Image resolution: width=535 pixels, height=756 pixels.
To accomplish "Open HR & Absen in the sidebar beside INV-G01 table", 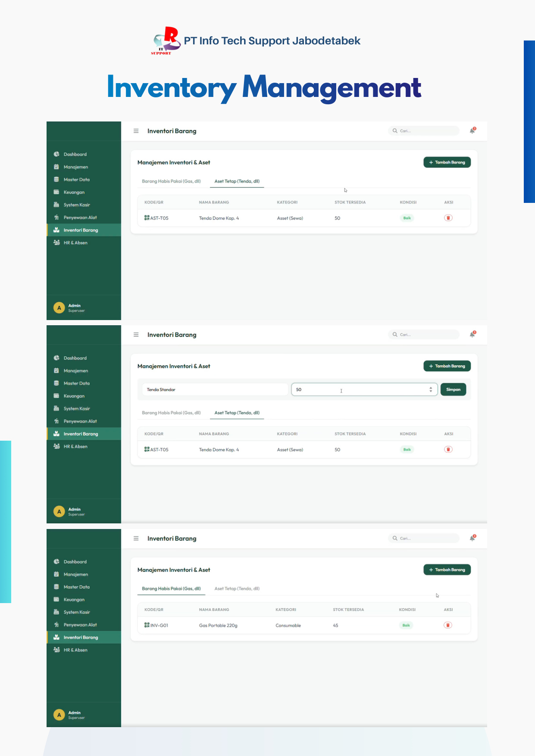I will [75, 650].
